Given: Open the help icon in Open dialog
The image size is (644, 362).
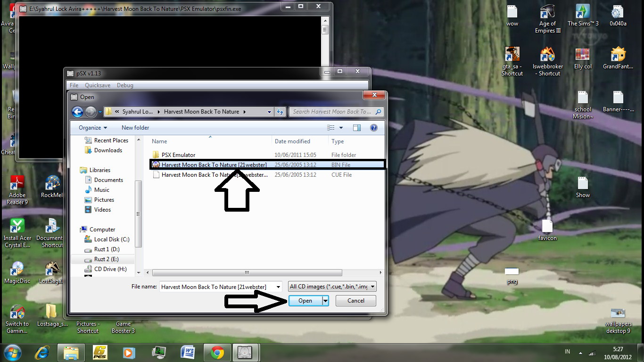Looking at the screenshot, I should click(373, 128).
